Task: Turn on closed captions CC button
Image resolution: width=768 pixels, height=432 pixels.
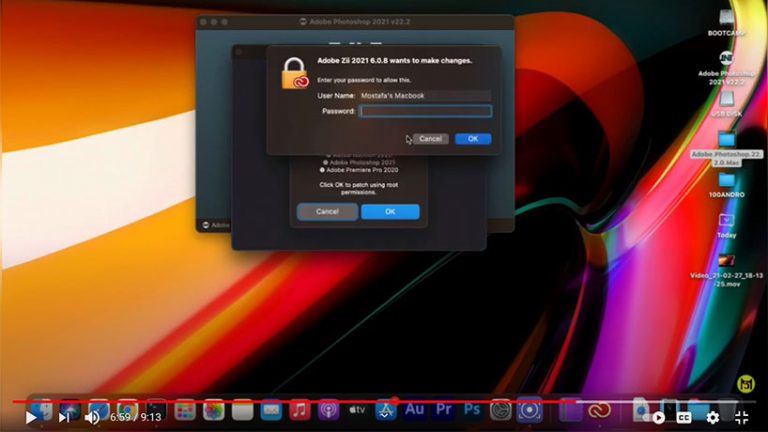Action: point(684,418)
